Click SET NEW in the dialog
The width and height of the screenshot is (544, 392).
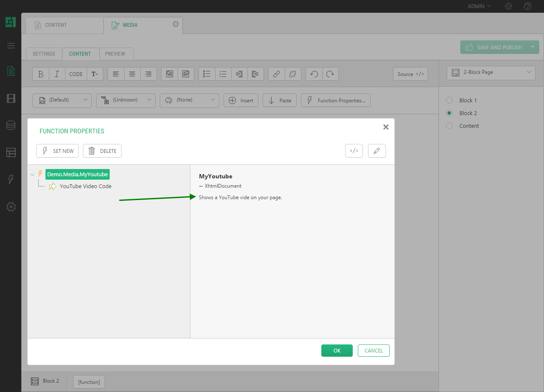pos(57,151)
